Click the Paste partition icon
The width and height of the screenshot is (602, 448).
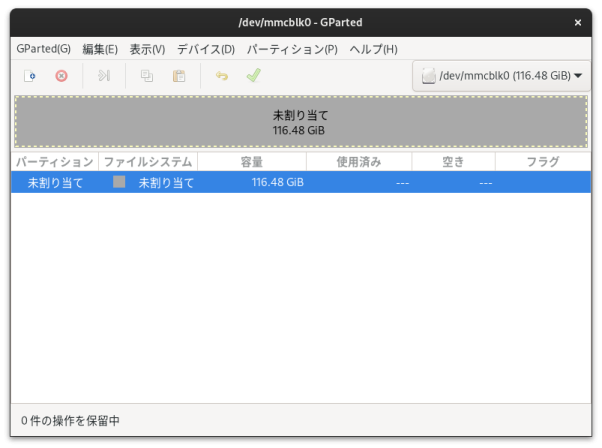[x=179, y=76]
